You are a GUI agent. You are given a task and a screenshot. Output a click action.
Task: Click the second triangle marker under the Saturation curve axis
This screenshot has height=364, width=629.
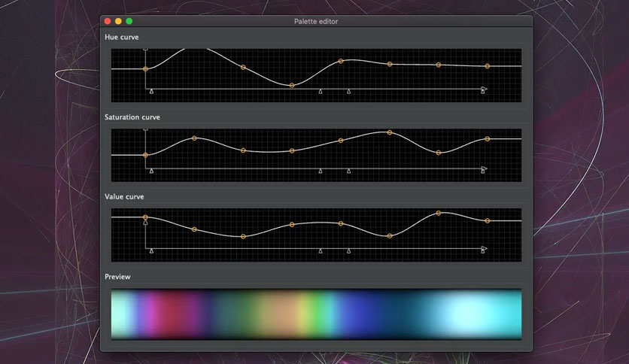(x=321, y=171)
